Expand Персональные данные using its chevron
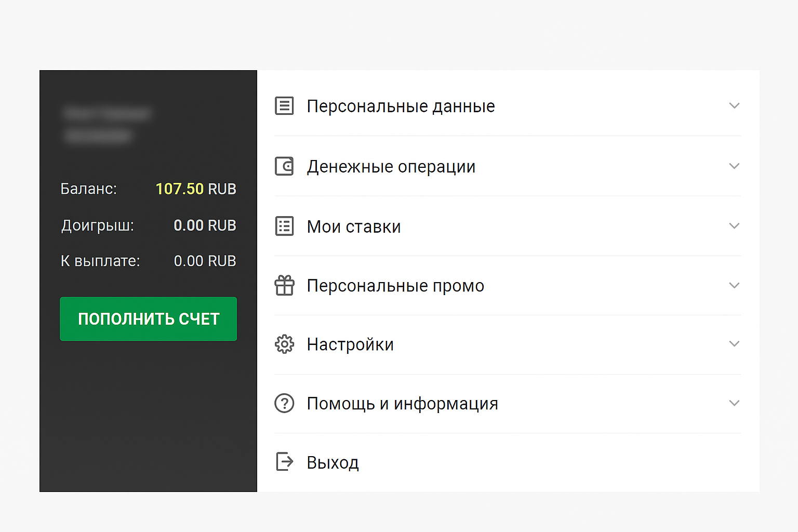The height and width of the screenshot is (532, 798). (734, 106)
